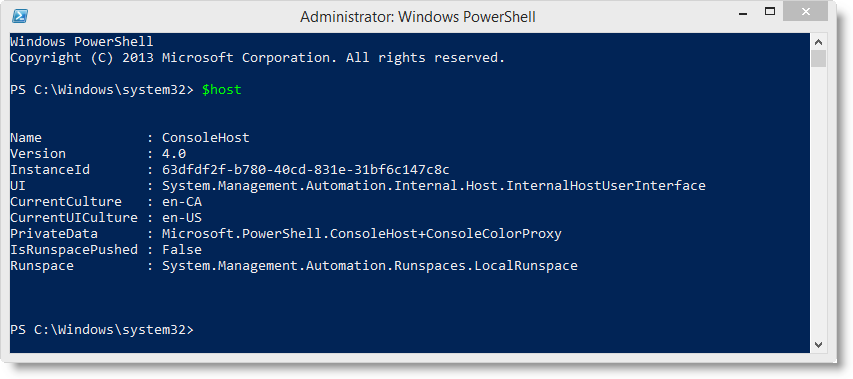Click the ConsoleColorProxy PrivateData value

click(x=362, y=234)
